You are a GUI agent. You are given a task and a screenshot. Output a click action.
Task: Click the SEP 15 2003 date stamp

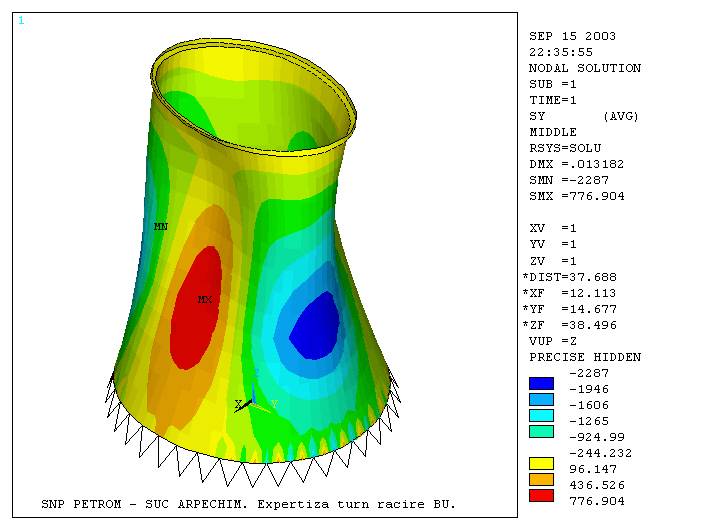pyautogui.click(x=572, y=36)
